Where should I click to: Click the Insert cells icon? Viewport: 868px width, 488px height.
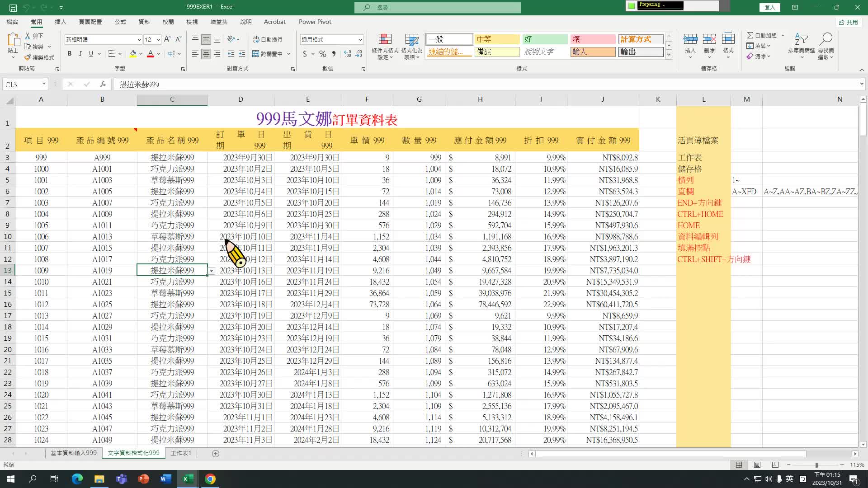click(690, 39)
